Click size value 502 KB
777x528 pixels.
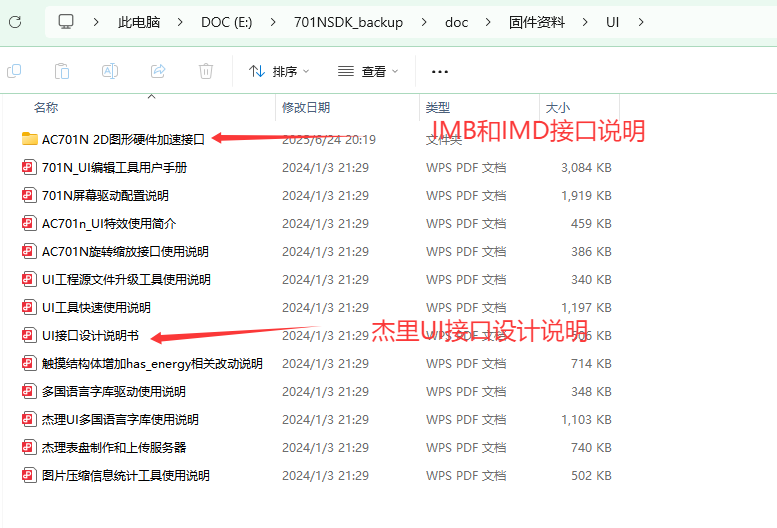pyautogui.click(x=591, y=475)
